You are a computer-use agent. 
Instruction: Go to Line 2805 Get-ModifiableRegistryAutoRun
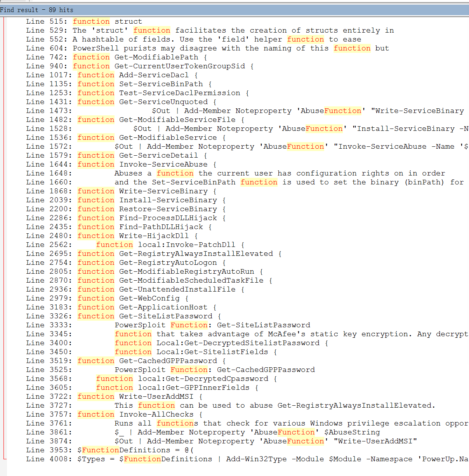[x=144, y=271]
